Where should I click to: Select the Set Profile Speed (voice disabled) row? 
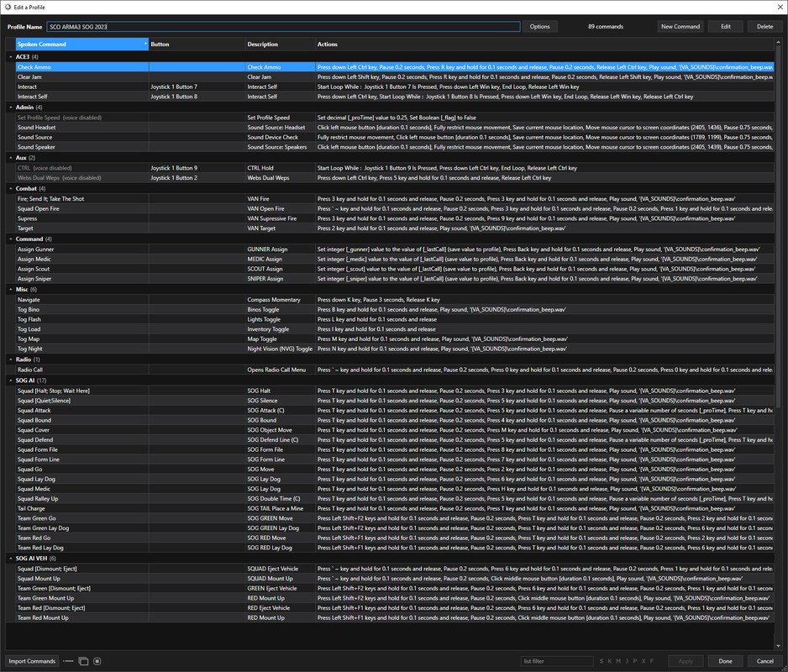pos(395,118)
